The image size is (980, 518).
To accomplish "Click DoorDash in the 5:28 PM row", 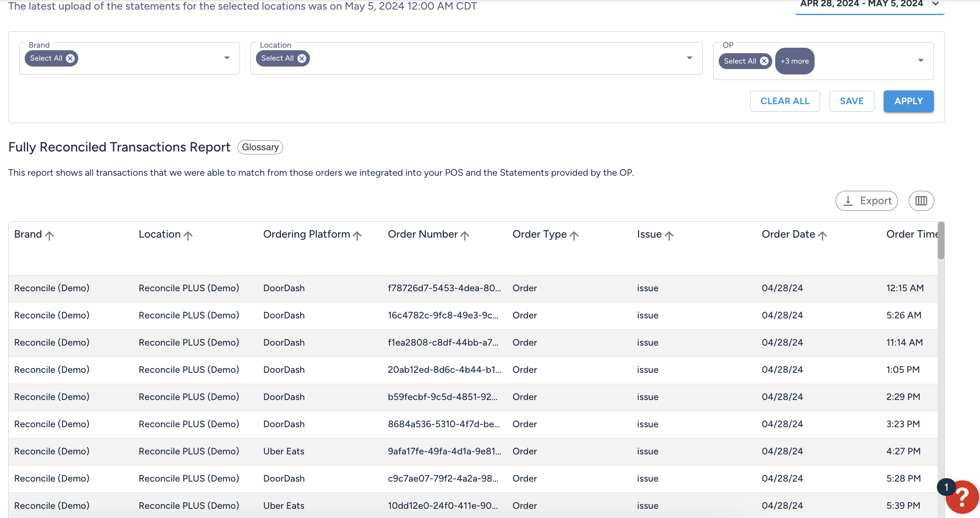I will (284, 479).
